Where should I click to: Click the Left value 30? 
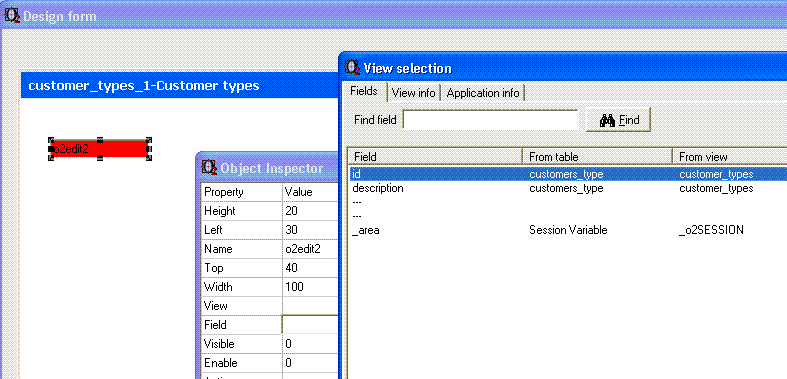310,230
